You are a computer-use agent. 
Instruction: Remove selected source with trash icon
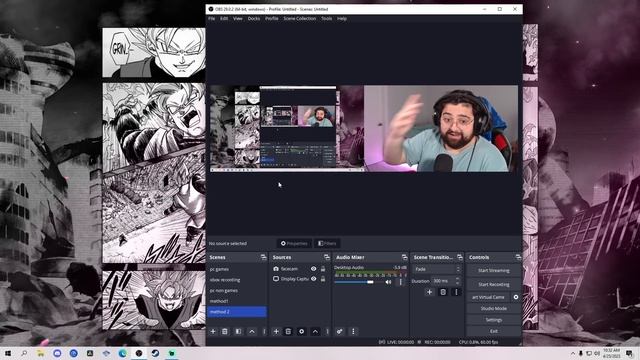288,331
